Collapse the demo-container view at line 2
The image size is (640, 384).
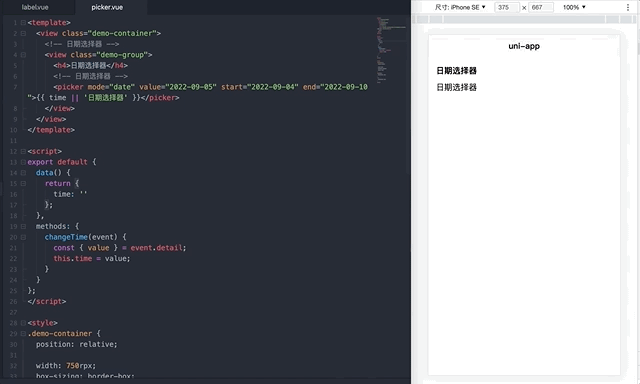(x=23, y=33)
